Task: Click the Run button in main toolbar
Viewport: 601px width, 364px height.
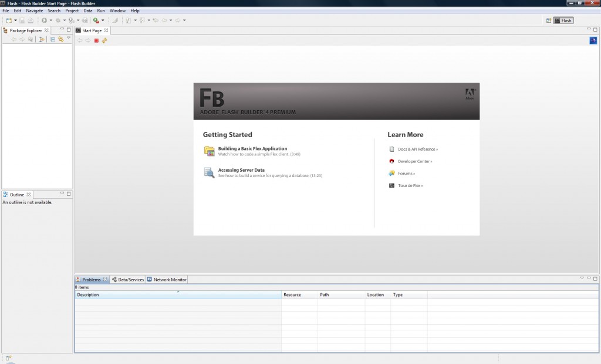Action: pyautogui.click(x=44, y=21)
